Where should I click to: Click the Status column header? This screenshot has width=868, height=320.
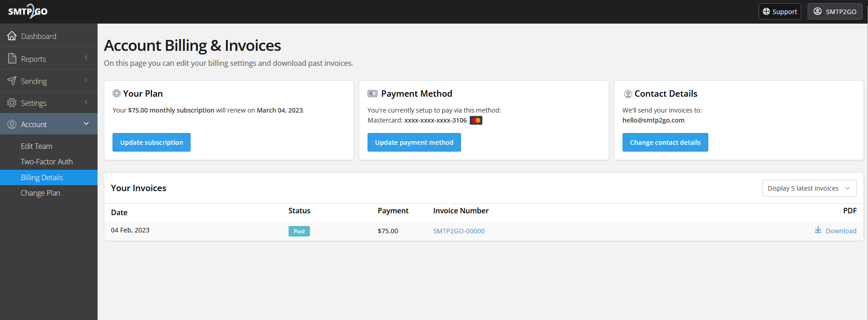tap(299, 211)
